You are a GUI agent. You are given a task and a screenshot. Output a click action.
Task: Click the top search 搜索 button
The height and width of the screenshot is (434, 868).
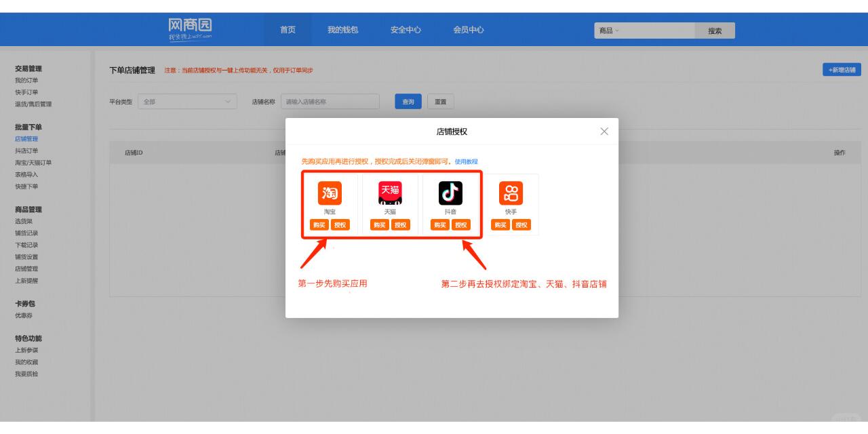715,31
